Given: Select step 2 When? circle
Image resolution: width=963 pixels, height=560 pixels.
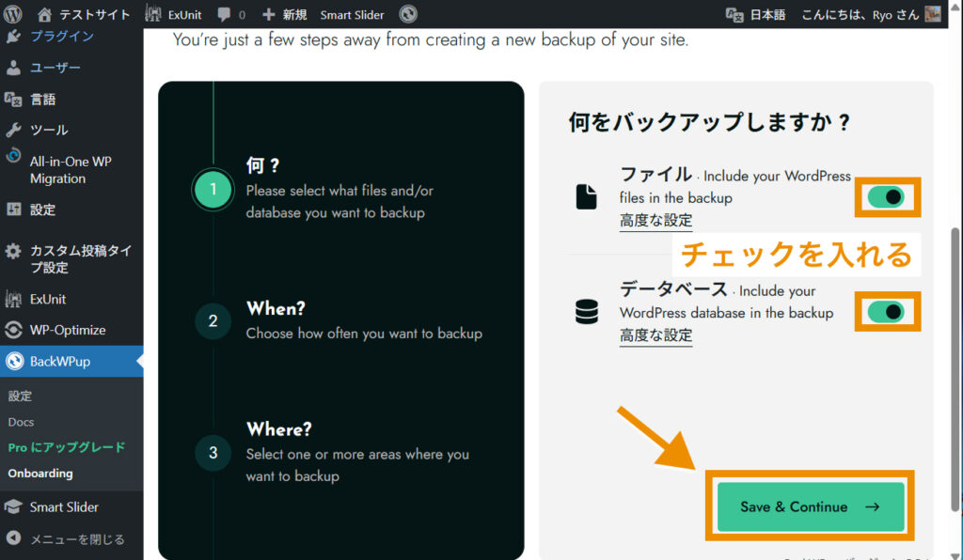Looking at the screenshot, I should [213, 321].
